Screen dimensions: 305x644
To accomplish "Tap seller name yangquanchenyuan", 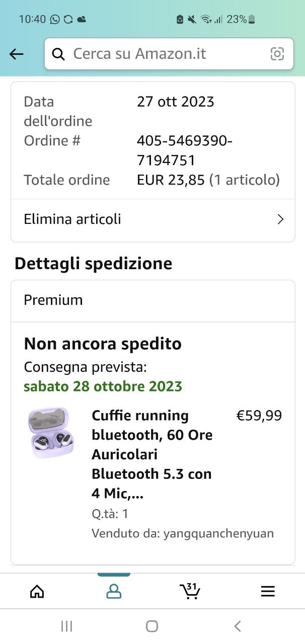I will [x=218, y=533].
